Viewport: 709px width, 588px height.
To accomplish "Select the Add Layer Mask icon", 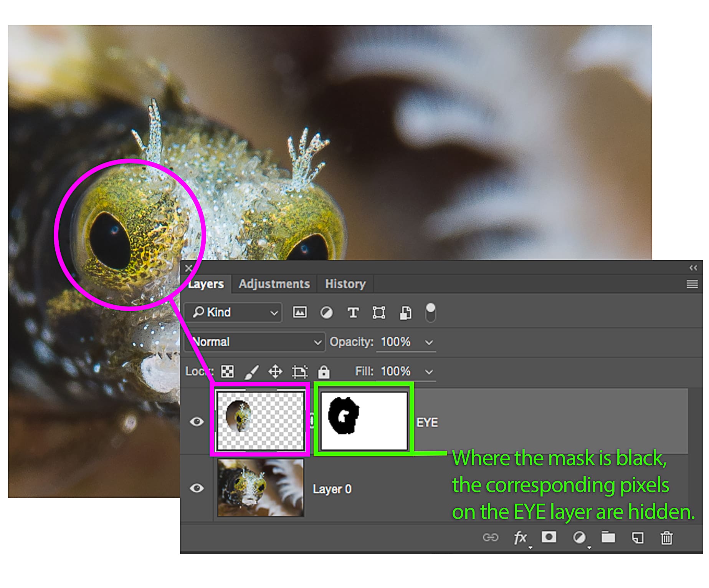I will [549, 538].
